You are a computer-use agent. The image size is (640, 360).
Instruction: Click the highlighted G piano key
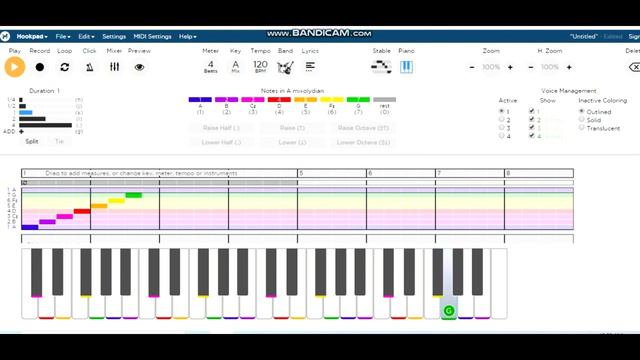[449, 311]
